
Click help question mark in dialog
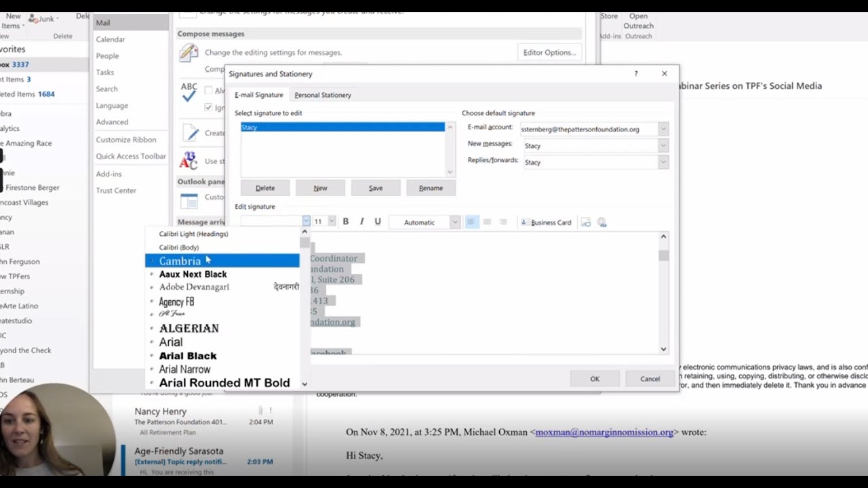pyautogui.click(x=635, y=73)
